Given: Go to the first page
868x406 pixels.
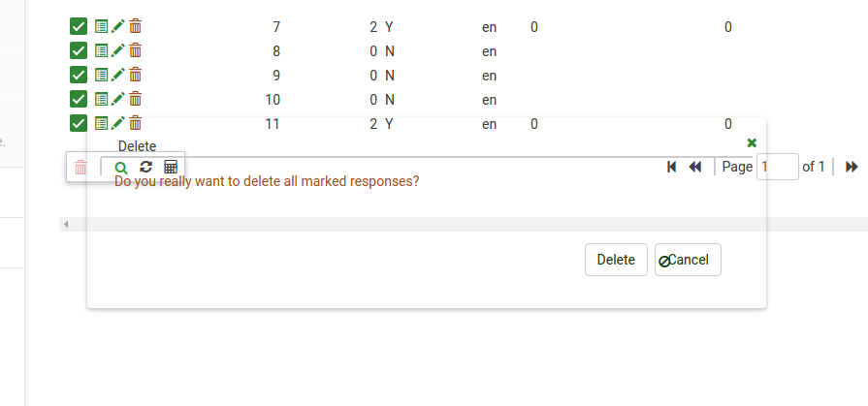Looking at the screenshot, I should click(671, 167).
